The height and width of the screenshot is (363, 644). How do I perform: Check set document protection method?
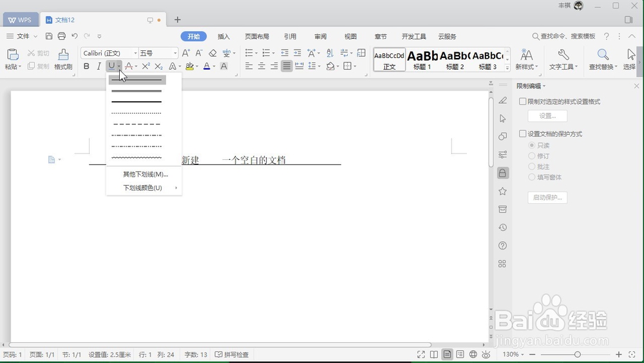522,133
